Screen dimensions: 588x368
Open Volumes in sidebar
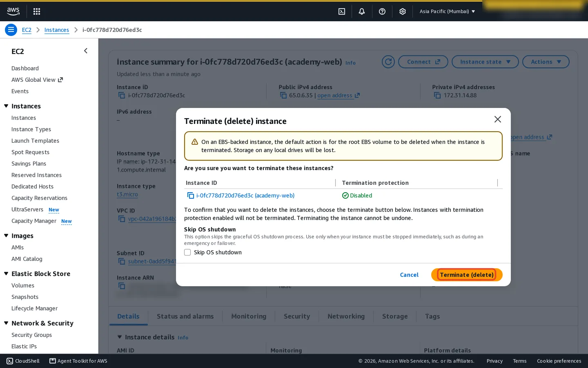pyautogui.click(x=23, y=285)
